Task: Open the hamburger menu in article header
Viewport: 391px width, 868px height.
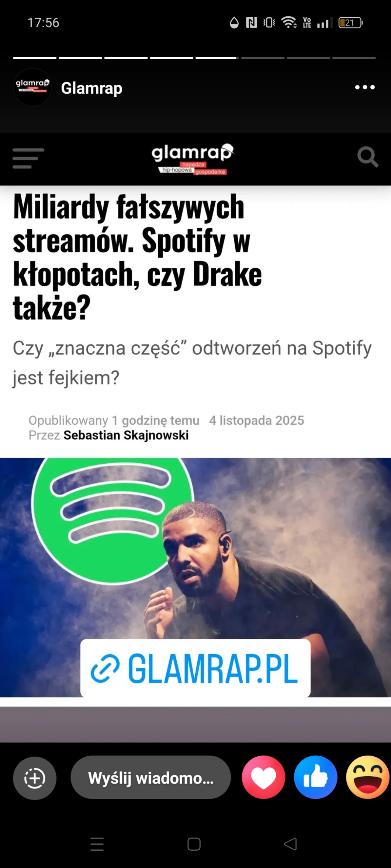Action: pos(28,158)
